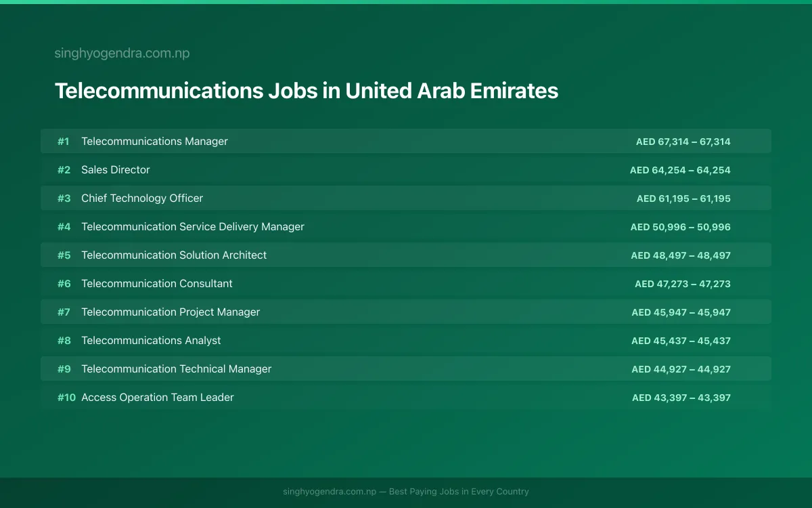Click the #2 rank number

coord(64,170)
